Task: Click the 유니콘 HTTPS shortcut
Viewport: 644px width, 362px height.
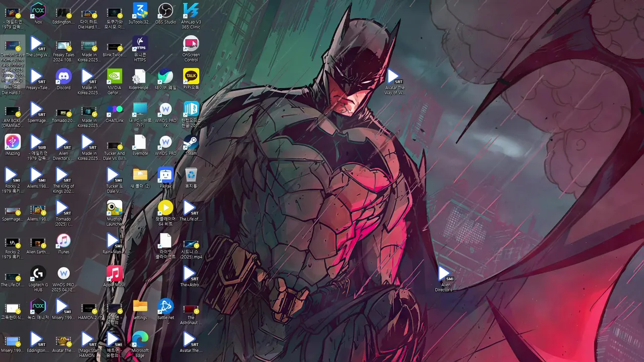Action: (140, 49)
